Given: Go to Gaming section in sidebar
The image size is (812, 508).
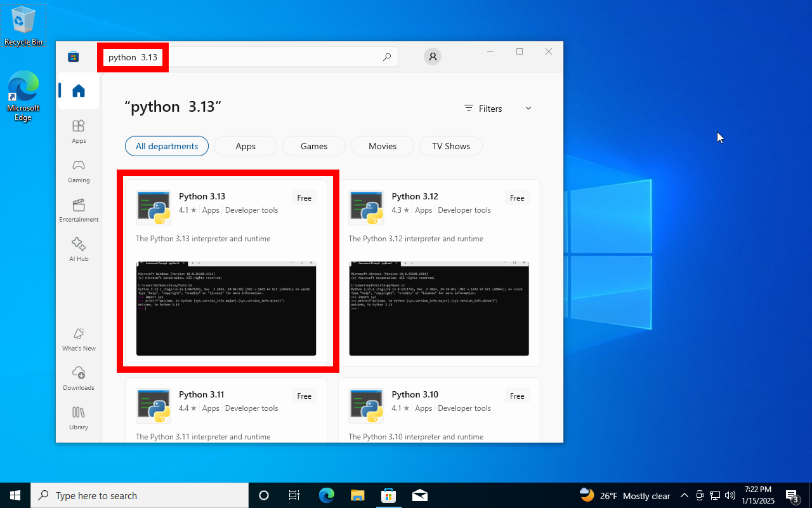Looking at the screenshot, I should tap(79, 170).
